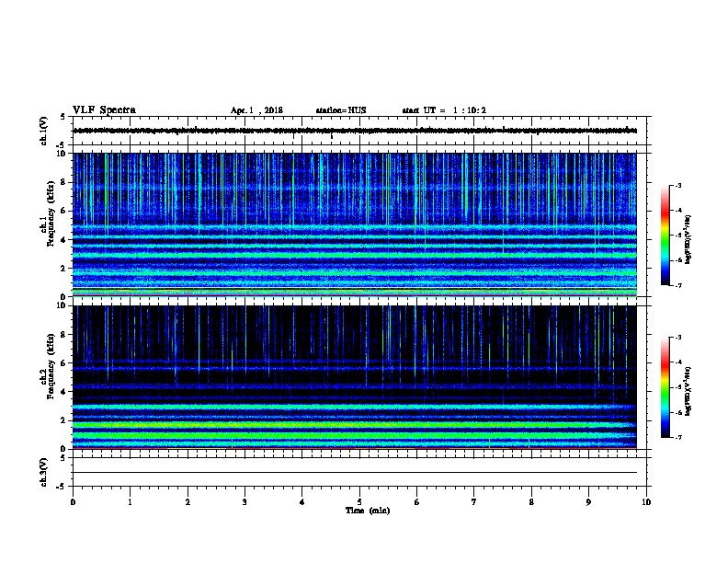Click the flat ch.3 voltage line
Viewport: 728px width, 563px height.
pos(355,473)
